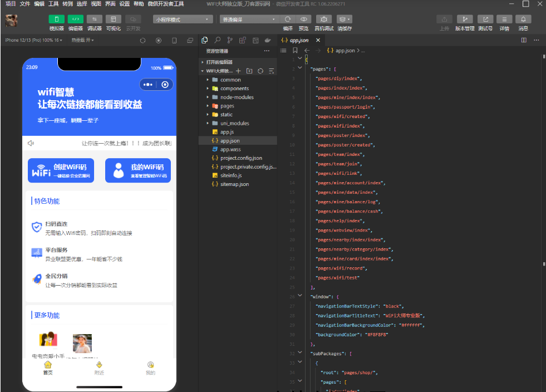Tap the nearby tab in the simulator

tap(99, 368)
